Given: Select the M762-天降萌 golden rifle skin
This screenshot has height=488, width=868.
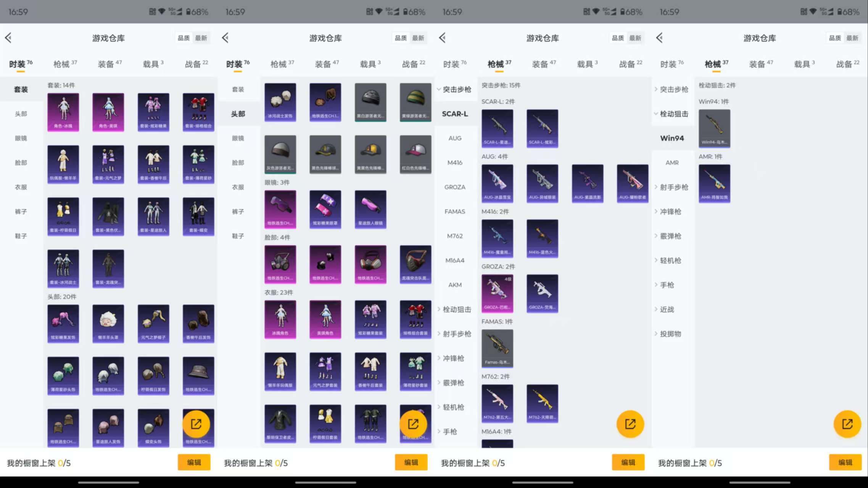Looking at the screenshot, I should 542,403.
